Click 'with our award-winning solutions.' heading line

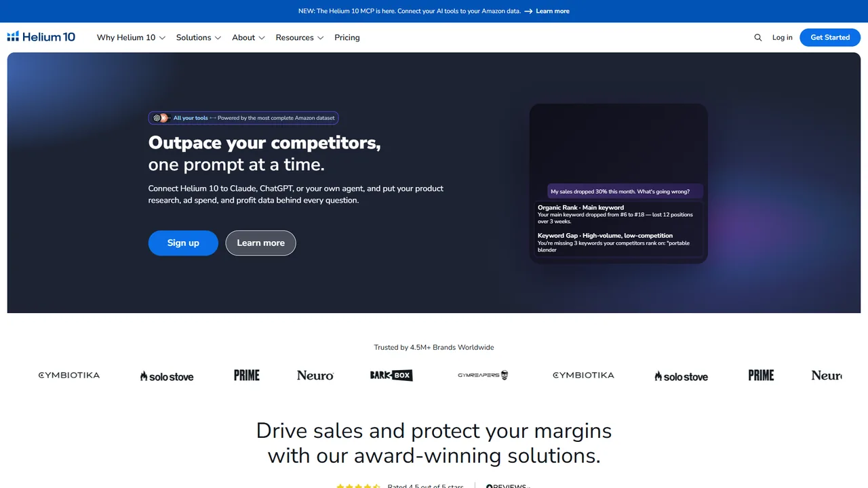434,455
